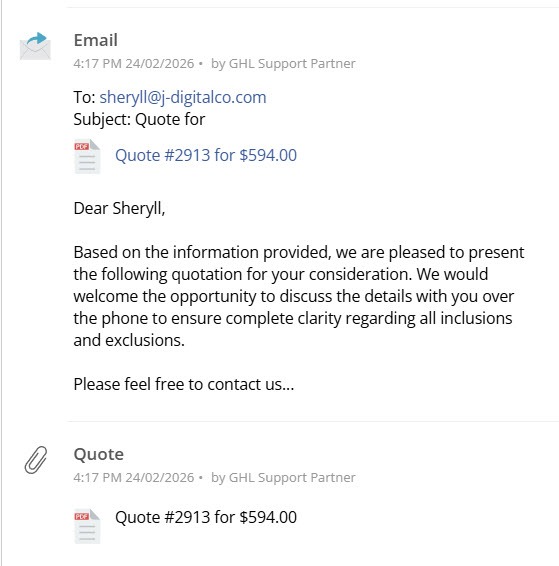The width and height of the screenshot is (559, 566).
Task: Select the Email entry heading
Action: coord(96,40)
